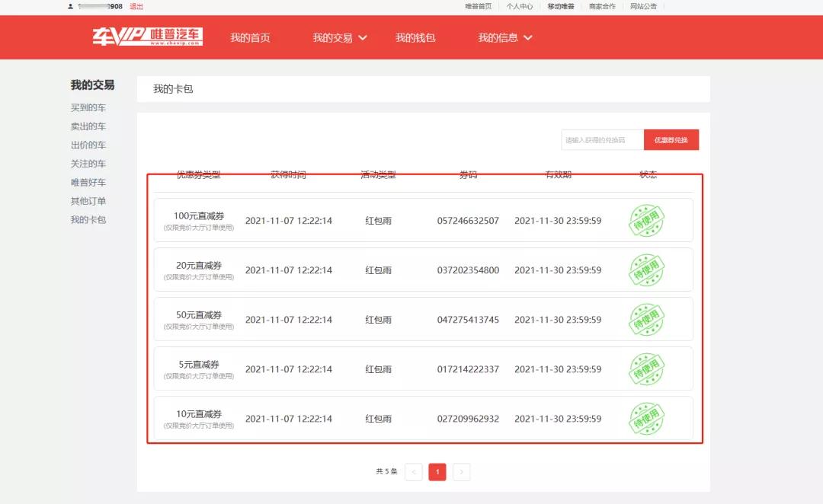
Task: Click 红包雨 in the 100元直减券 row
Action: 379,221
